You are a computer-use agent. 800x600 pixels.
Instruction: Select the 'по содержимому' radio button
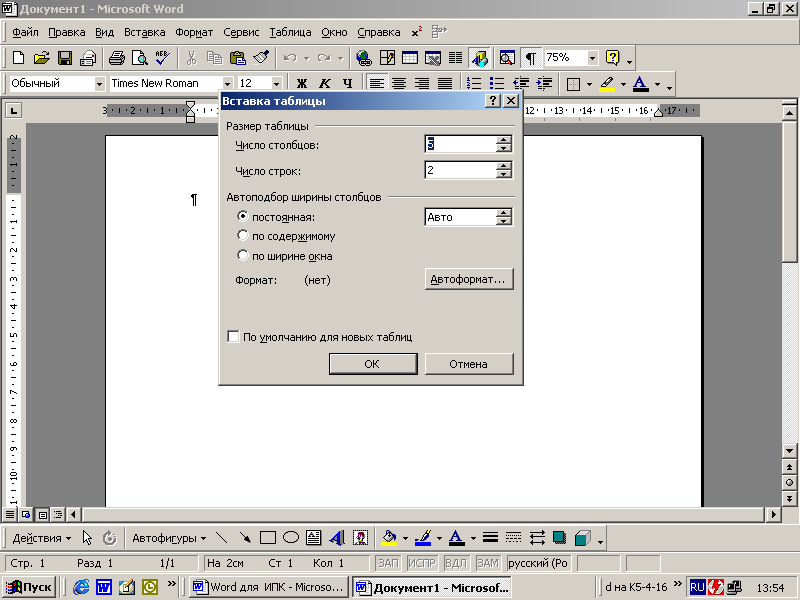pos(243,236)
